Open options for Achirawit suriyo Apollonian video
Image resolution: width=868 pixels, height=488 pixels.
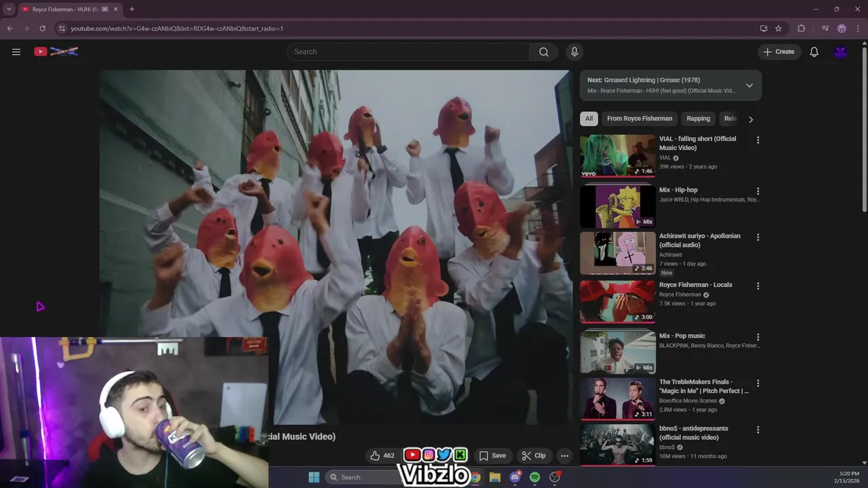point(757,237)
